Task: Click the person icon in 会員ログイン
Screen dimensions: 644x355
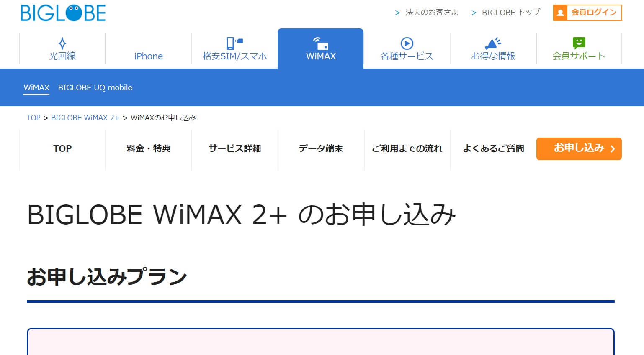Action: click(x=560, y=13)
